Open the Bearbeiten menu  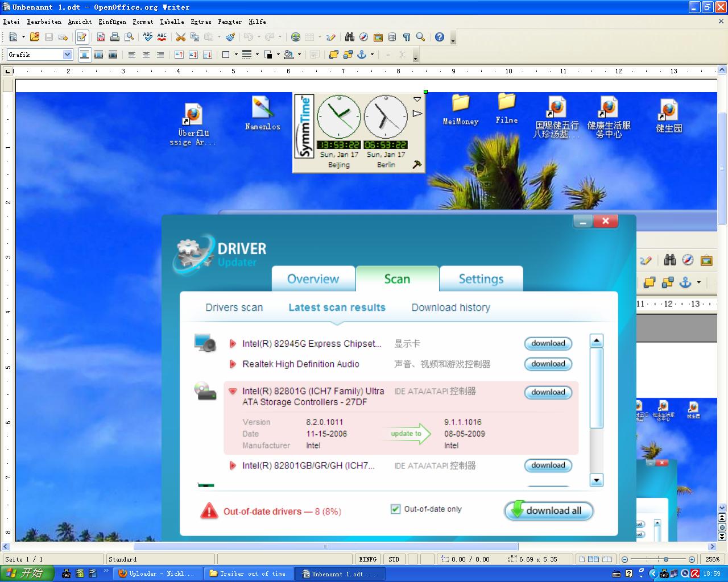click(44, 22)
